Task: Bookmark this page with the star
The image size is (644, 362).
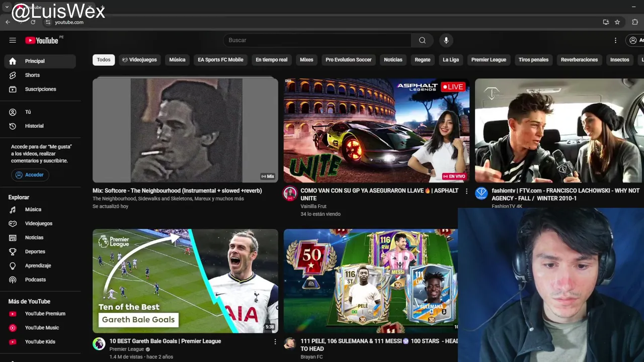Action: pyautogui.click(x=617, y=22)
